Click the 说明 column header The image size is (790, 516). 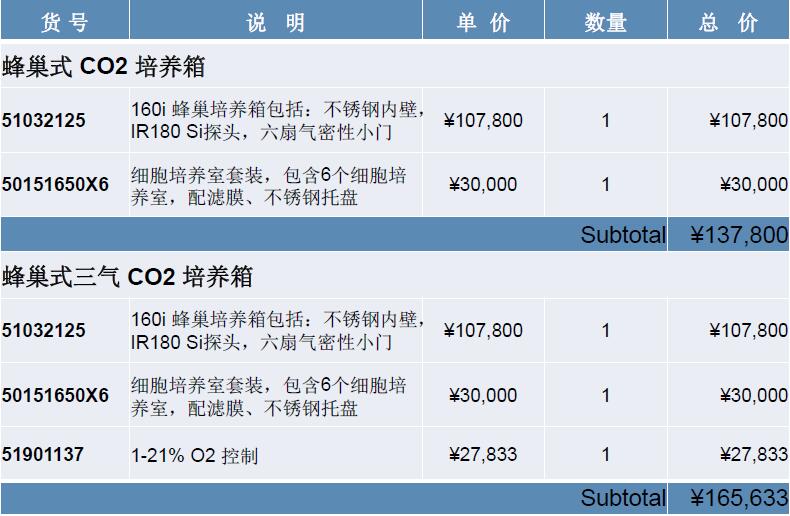pyautogui.click(x=275, y=22)
